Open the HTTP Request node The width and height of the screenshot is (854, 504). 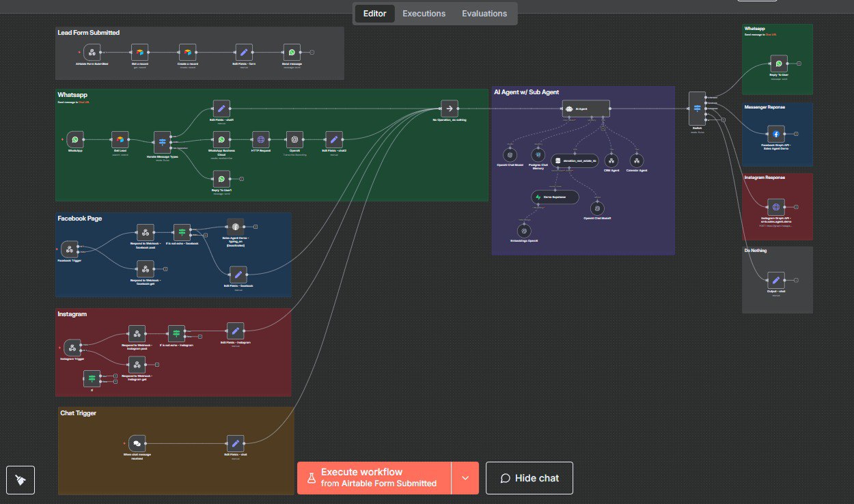pyautogui.click(x=260, y=140)
